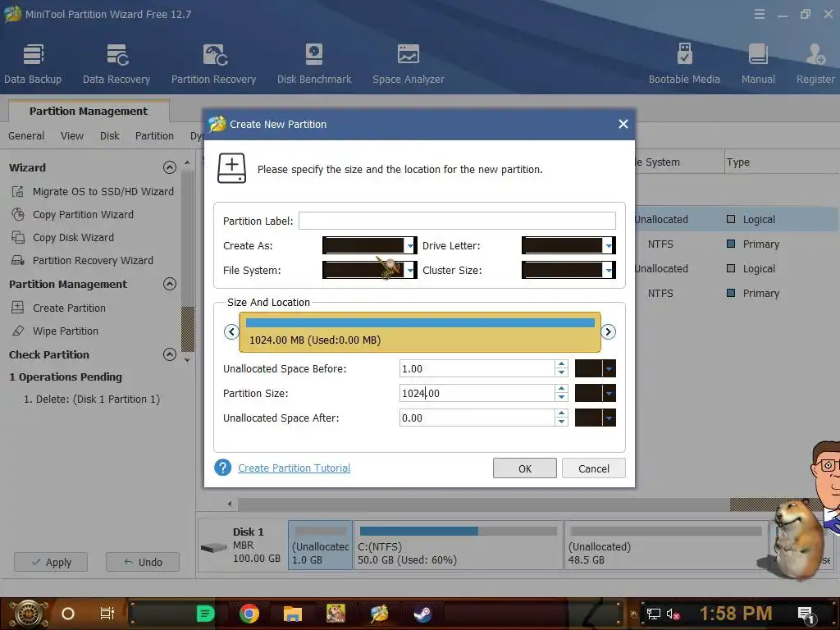Collapse the Check Partition section
This screenshot has height=630, width=840.
point(169,354)
